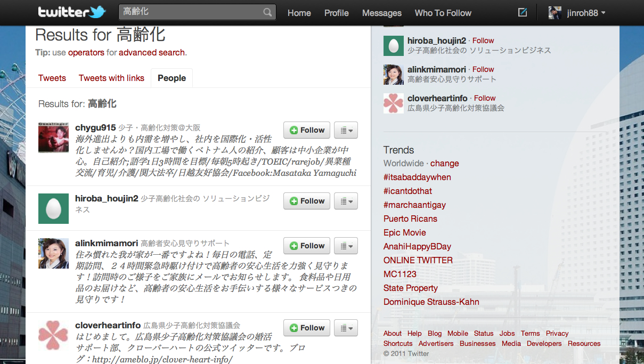This screenshot has width=644, height=364.
Task: Expand the actions menu for cloverheartinfo
Action: coord(346,328)
